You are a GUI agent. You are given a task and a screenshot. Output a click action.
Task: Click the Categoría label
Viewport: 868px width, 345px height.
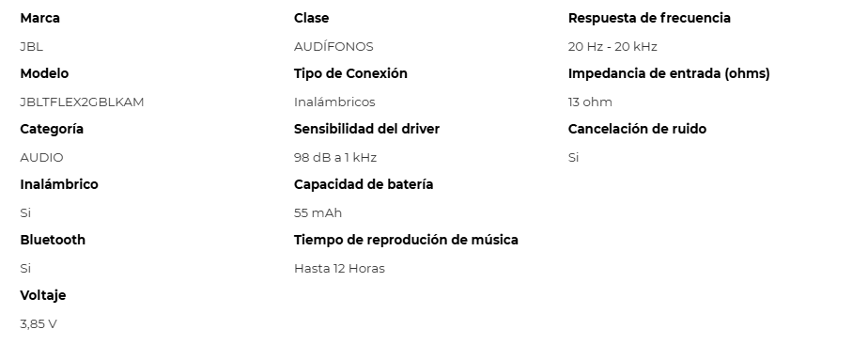click(52, 129)
